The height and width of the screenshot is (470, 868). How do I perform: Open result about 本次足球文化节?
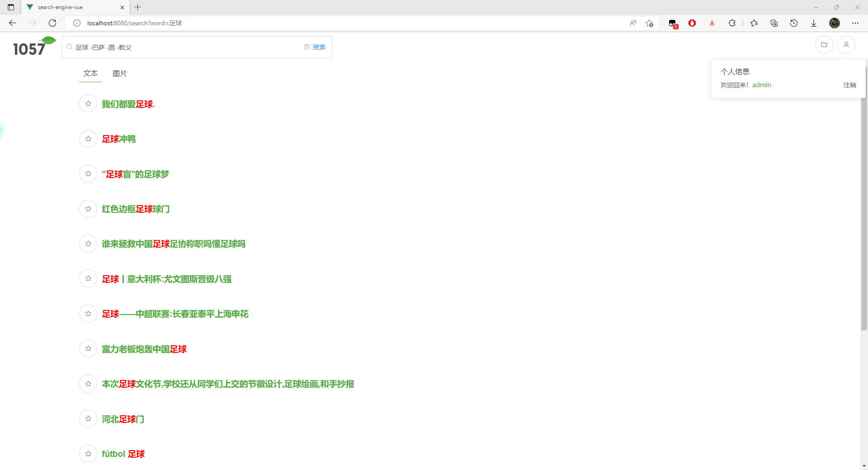pyautogui.click(x=228, y=384)
